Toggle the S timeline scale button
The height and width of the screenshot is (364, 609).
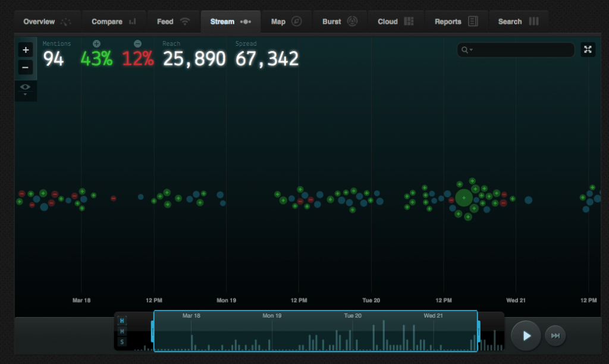[122, 342]
